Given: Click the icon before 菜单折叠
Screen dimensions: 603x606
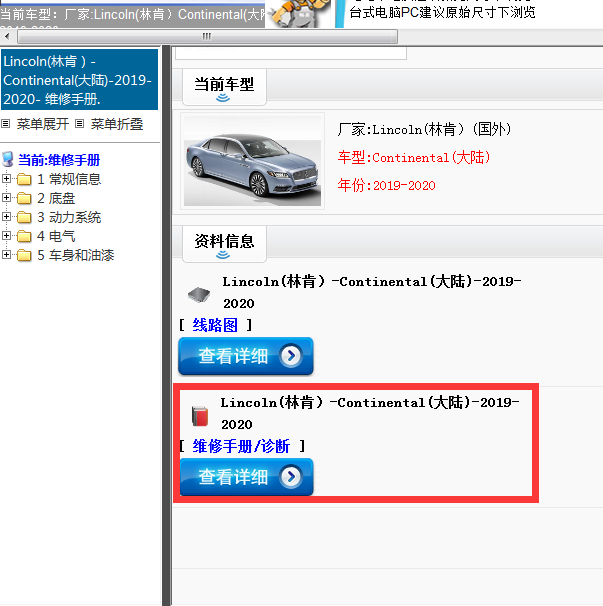Looking at the screenshot, I should point(80,124).
